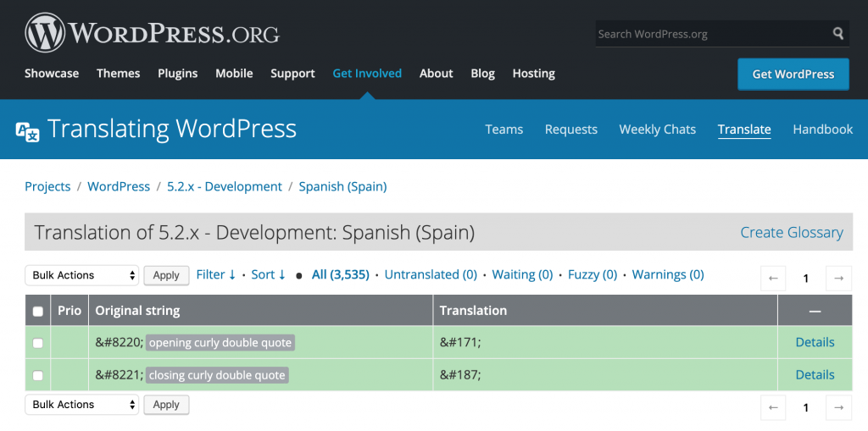
Task: Switch to the Requests tab
Action: [571, 130]
